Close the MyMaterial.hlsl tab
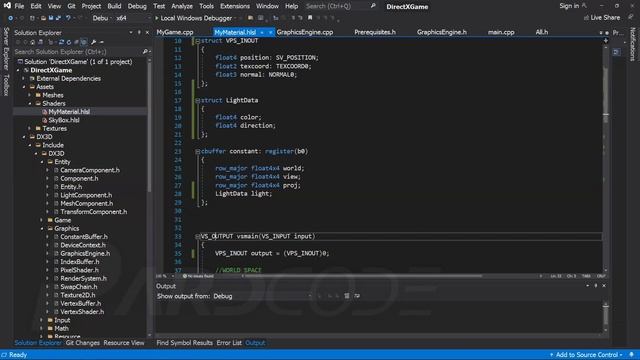 270,32
